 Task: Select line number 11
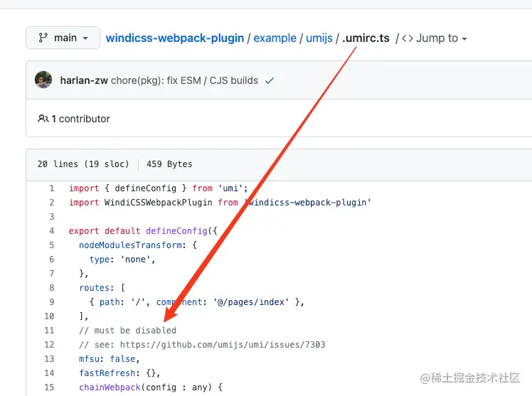point(49,331)
